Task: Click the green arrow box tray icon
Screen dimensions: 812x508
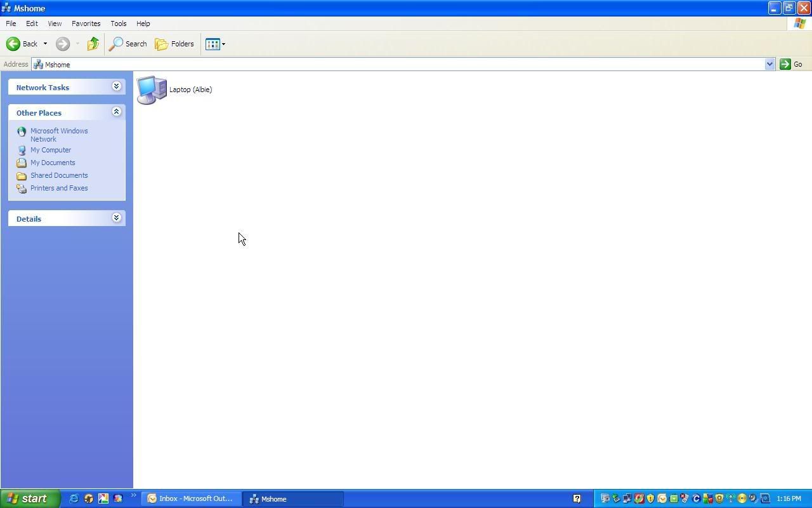Action: coord(674,498)
